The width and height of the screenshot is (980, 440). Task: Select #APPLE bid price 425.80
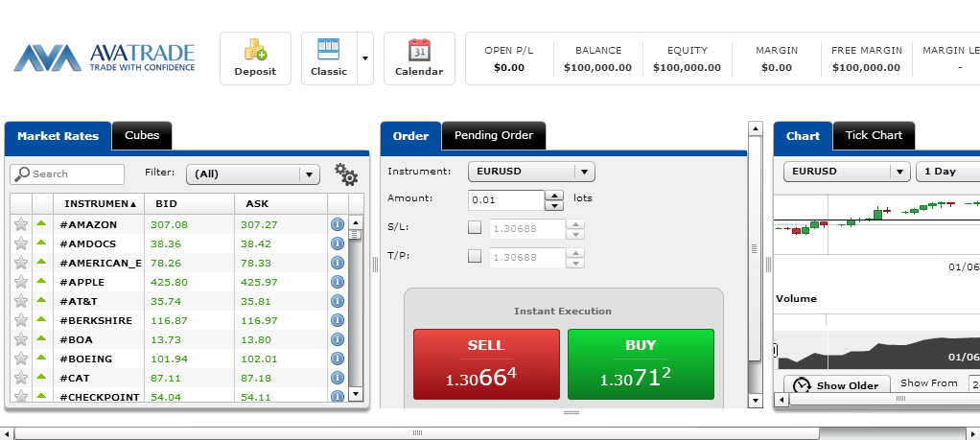[x=170, y=282]
